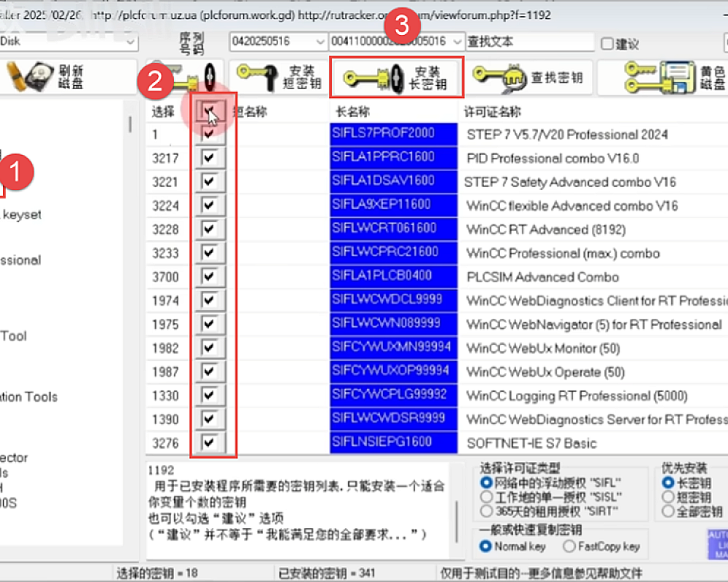
Task: Click the purple Automation License Manager icon
Action: pyautogui.click(x=716, y=545)
